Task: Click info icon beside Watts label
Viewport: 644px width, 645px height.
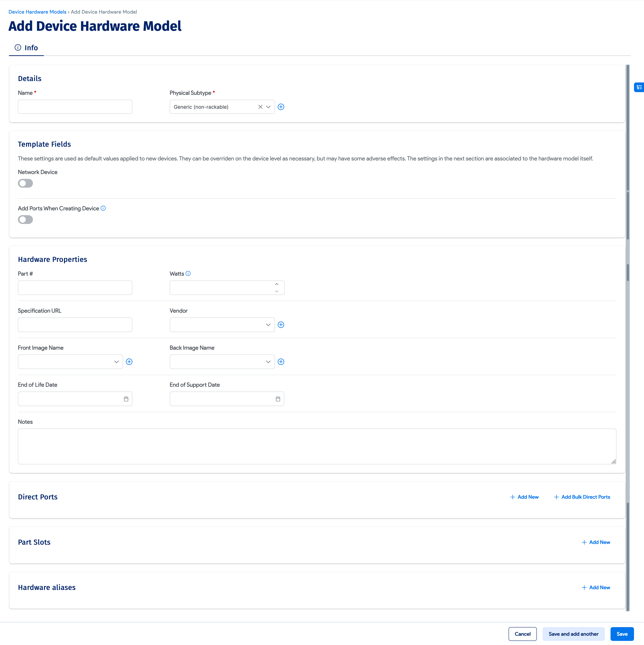Action: point(188,273)
